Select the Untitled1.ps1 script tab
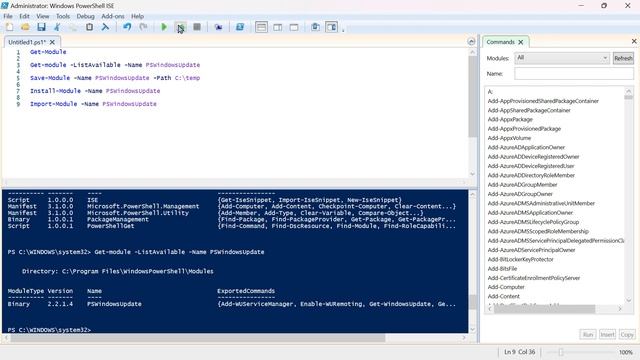 tap(27, 42)
